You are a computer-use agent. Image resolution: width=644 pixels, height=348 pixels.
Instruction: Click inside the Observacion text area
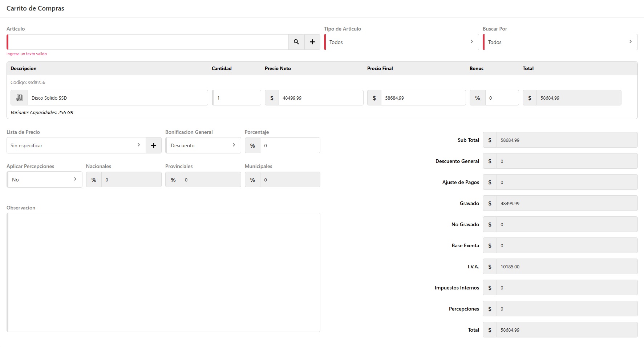[163, 272]
